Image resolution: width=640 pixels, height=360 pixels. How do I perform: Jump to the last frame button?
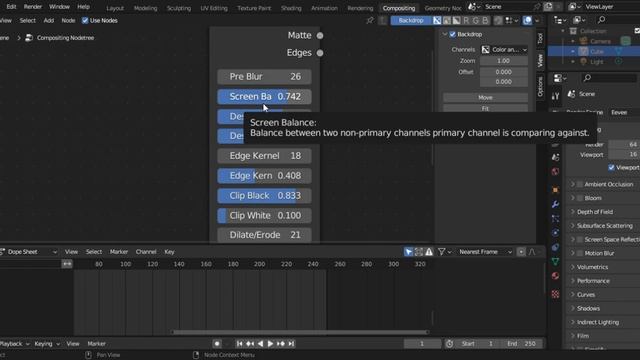(x=291, y=344)
